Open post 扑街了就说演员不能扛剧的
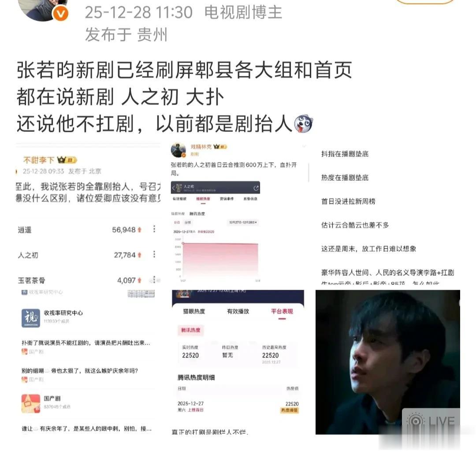This screenshot has width=476, height=455. (86, 343)
